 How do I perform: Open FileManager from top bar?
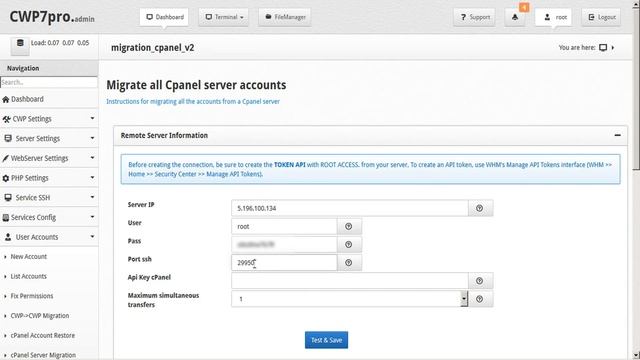pyautogui.click(x=285, y=17)
